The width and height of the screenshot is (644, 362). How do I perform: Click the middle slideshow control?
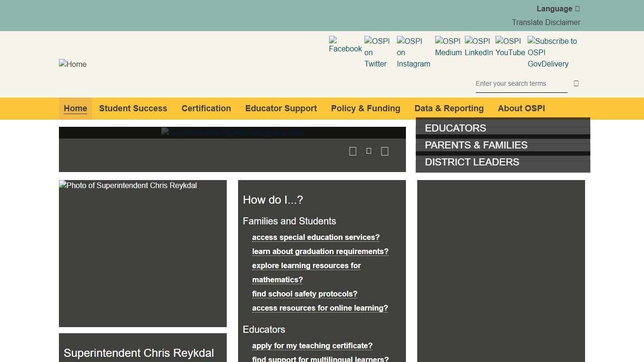[369, 151]
